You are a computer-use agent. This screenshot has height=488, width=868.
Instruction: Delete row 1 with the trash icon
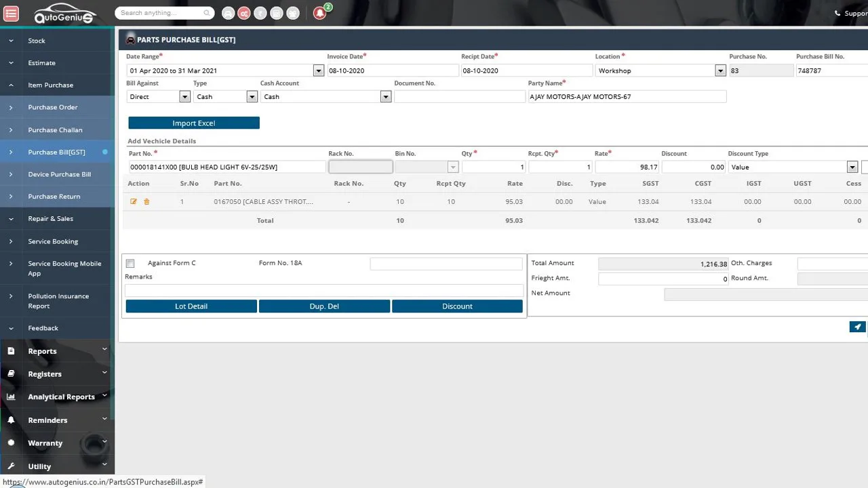pyautogui.click(x=146, y=202)
